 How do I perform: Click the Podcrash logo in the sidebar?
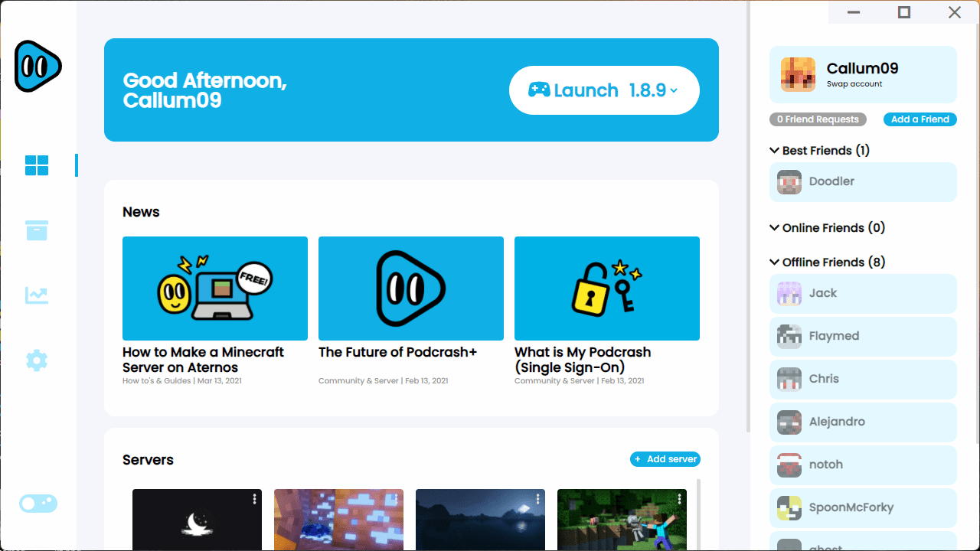tap(38, 66)
